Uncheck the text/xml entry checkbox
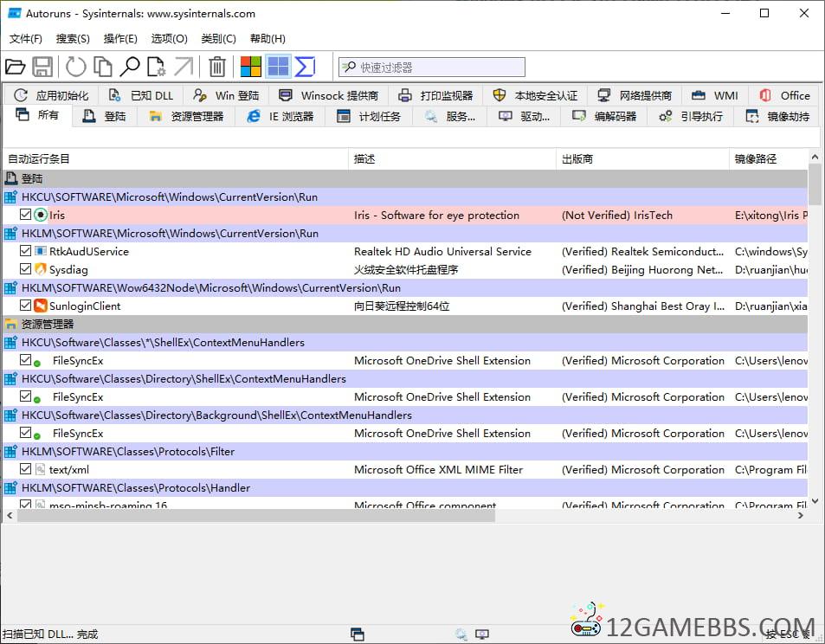This screenshot has height=644, width=825. (25, 469)
